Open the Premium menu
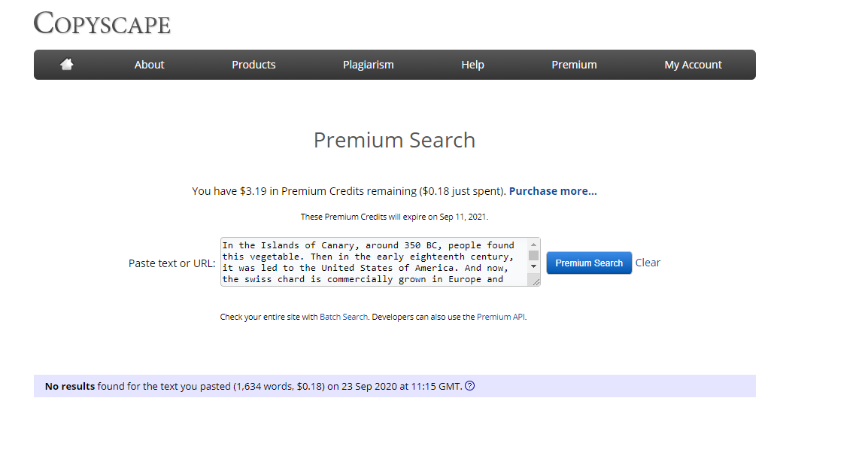The image size is (868, 471). point(574,65)
